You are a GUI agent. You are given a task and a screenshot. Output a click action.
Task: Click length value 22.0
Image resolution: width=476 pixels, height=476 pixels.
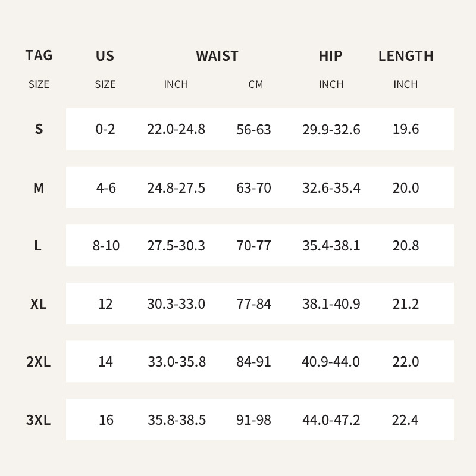(406, 362)
